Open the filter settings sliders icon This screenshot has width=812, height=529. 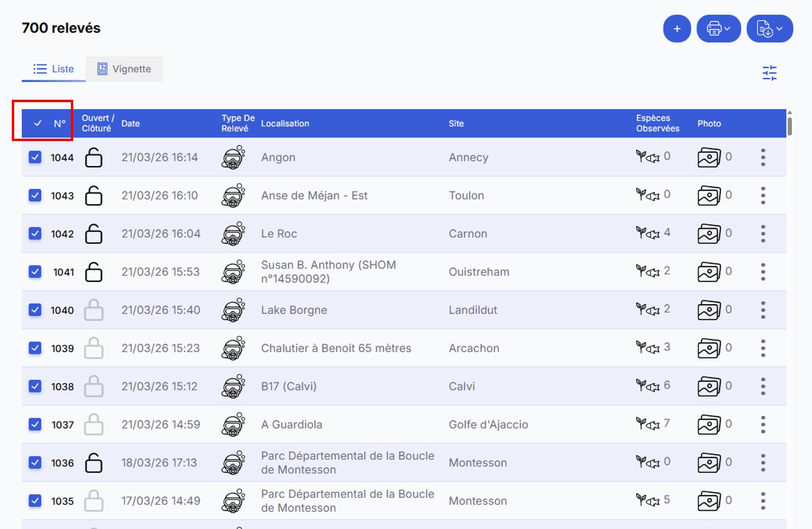click(x=769, y=73)
